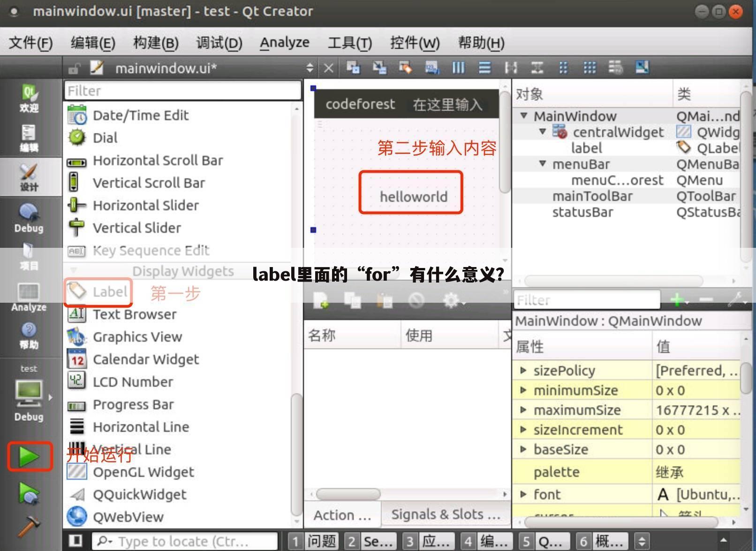Screen dimensions: 756x551
Task: Open the Help (帮助) mode
Action: click(x=29, y=335)
